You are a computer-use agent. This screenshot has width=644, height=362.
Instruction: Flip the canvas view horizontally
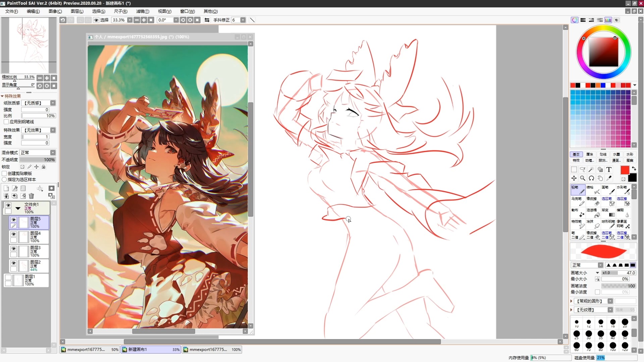[207, 20]
